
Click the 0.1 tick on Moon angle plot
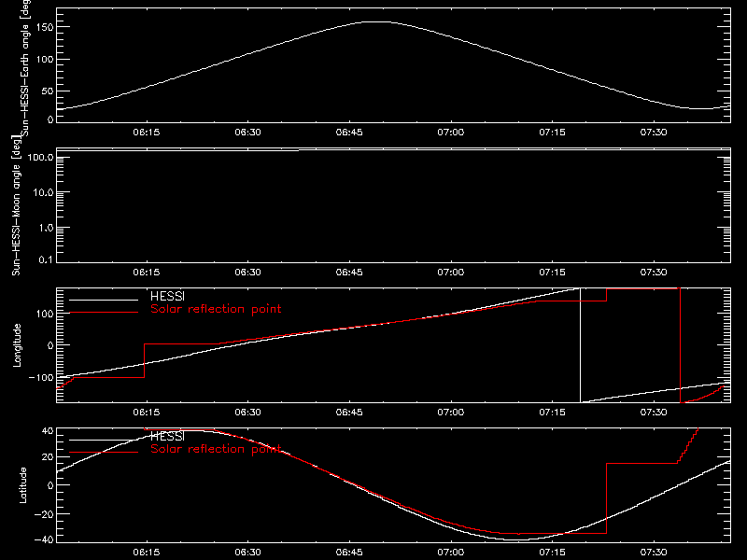(46, 259)
